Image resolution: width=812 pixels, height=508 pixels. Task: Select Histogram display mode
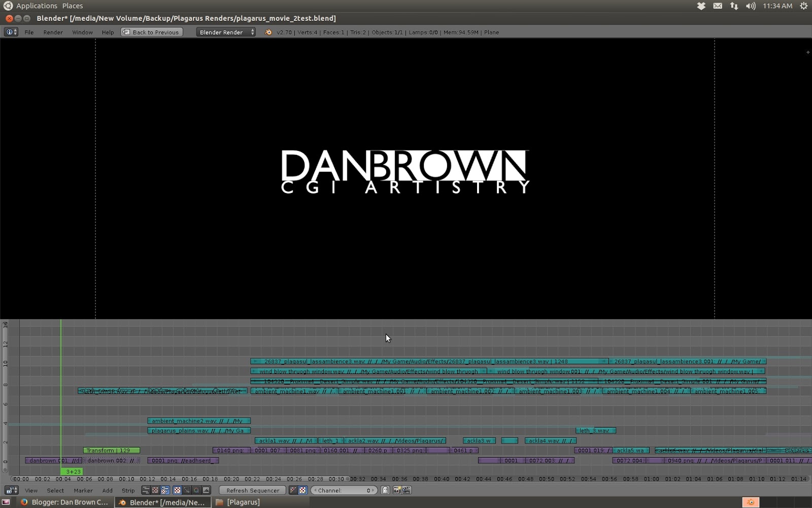point(206,490)
